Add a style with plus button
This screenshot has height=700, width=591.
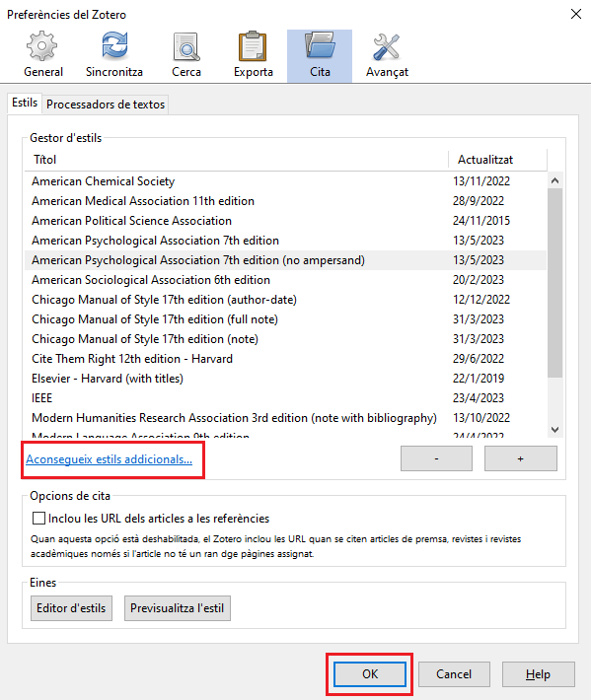tap(520, 458)
